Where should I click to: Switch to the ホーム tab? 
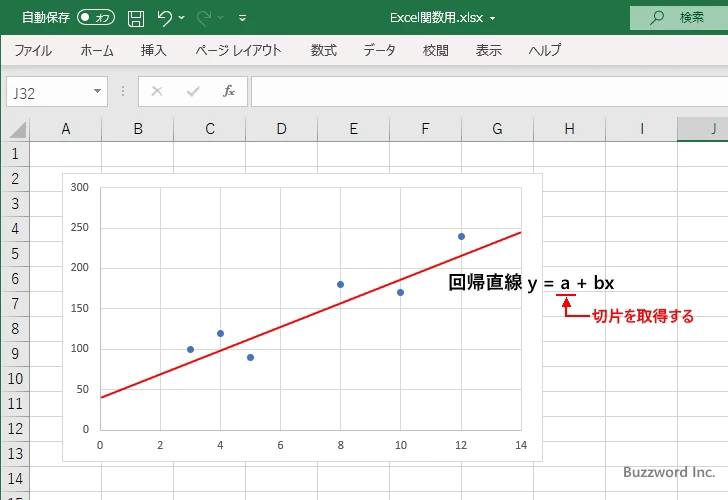pos(97,50)
